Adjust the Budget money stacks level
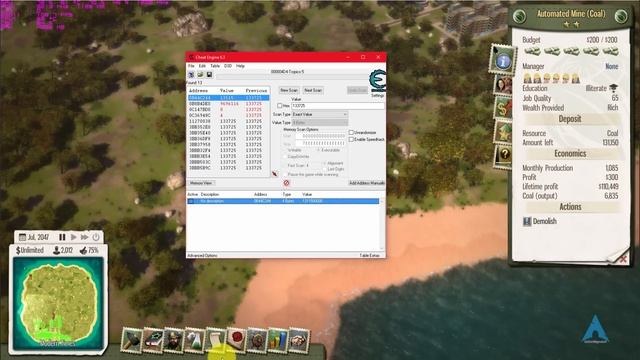Image resolution: width=640 pixels, height=360 pixels. pyautogui.click(x=571, y=51)
